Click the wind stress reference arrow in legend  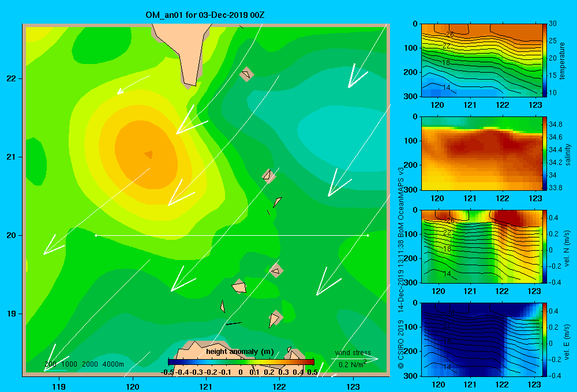(x=355, y=359)
